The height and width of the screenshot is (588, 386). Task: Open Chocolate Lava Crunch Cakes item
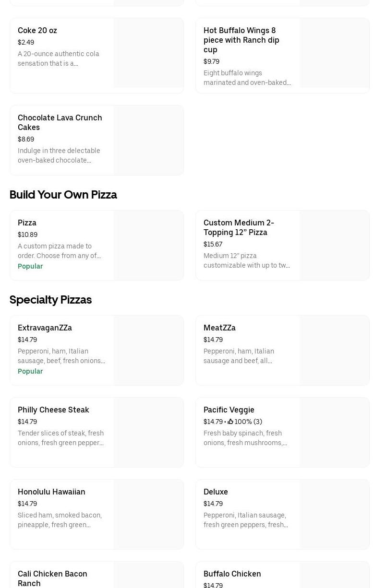[x=60, y=122]
